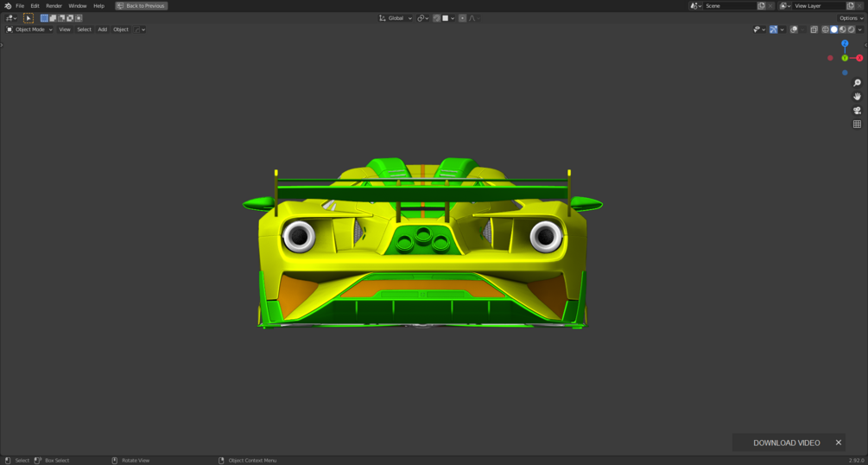The height and width of the screenshot is (465, 868).
Task: Open the Render menu
Action: pos(54,5)
